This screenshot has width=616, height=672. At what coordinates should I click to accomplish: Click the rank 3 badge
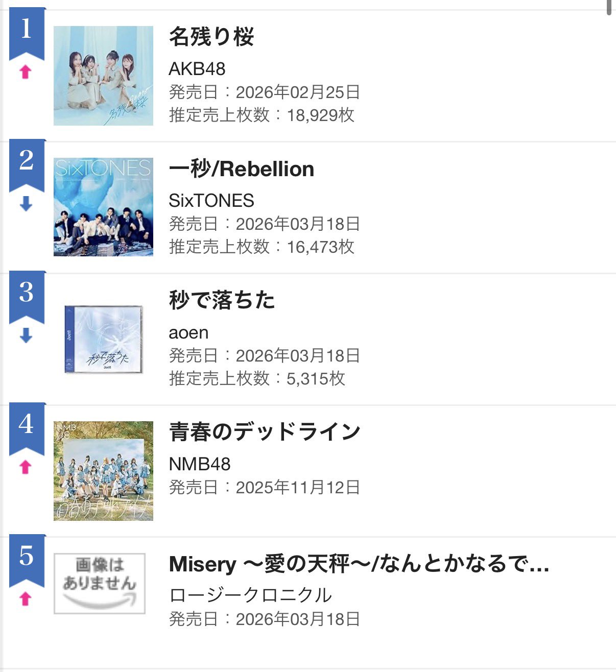pyautogui.click(x=27, y=294)
